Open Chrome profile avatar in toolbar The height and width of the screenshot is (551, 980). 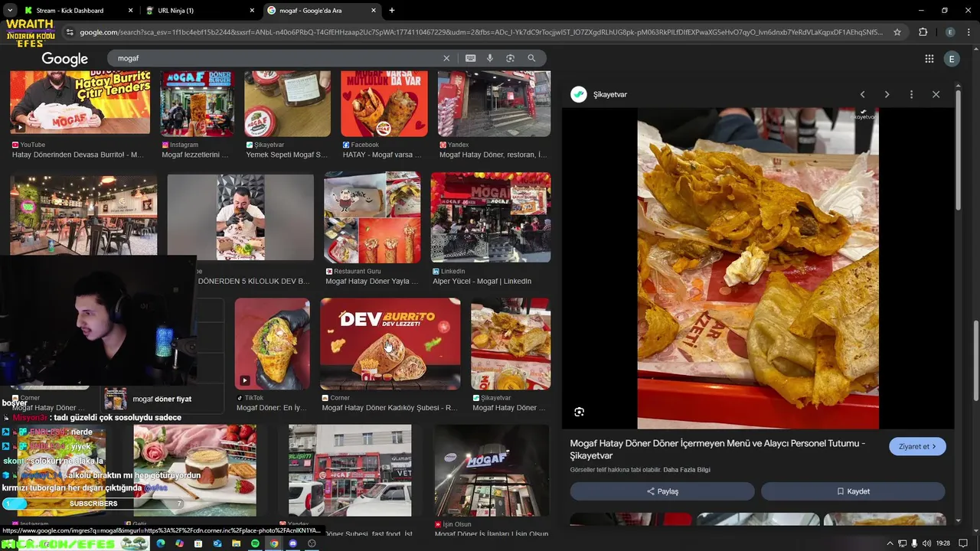(x=950, y=32)
